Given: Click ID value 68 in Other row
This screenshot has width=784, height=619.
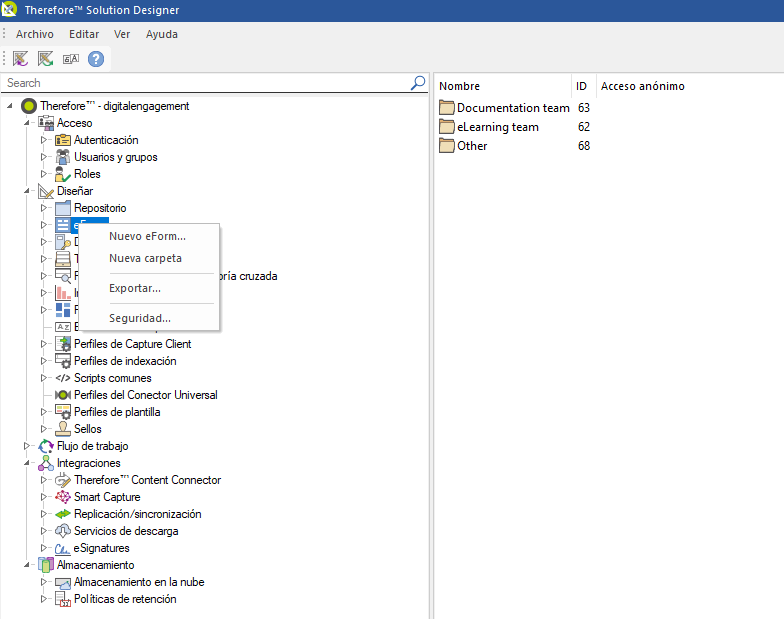Looking at the screenshot, I should (584, 146).
